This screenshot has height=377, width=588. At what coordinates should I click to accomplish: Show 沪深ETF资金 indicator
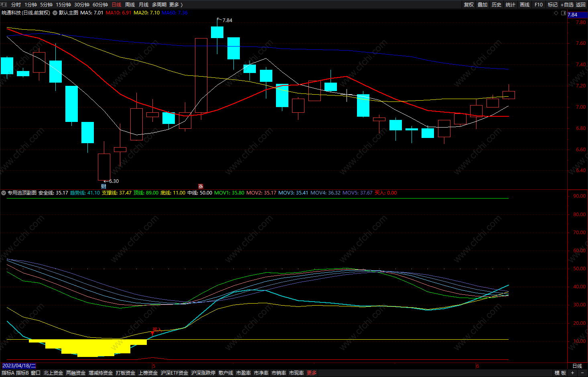[174, 373]
